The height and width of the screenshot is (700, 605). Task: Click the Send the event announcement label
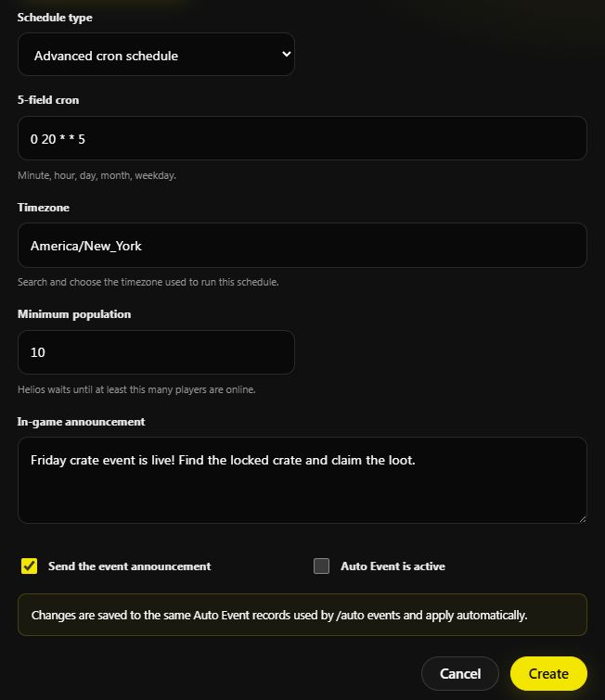[x=130, y=566]
